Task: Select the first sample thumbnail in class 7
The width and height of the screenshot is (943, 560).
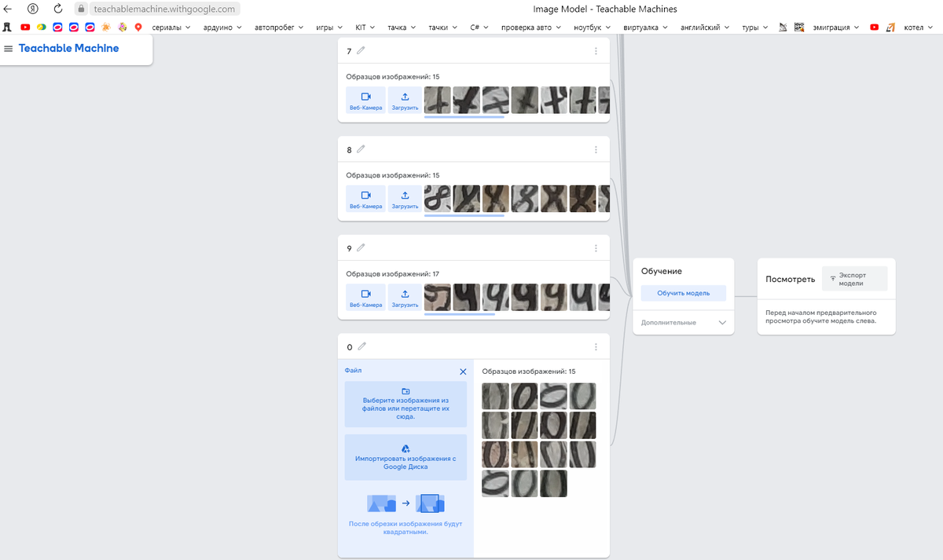Action: [438, 100]
